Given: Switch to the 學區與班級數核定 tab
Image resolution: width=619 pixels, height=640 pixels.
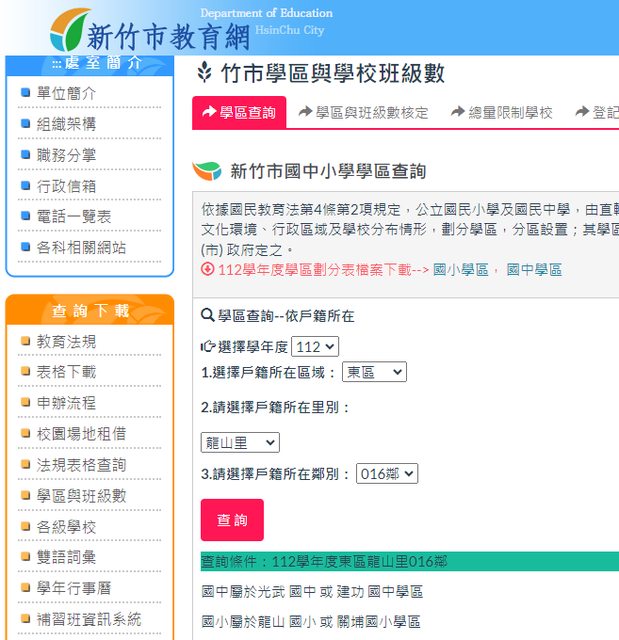Looking at the screenshot, I should coord(364,113).
